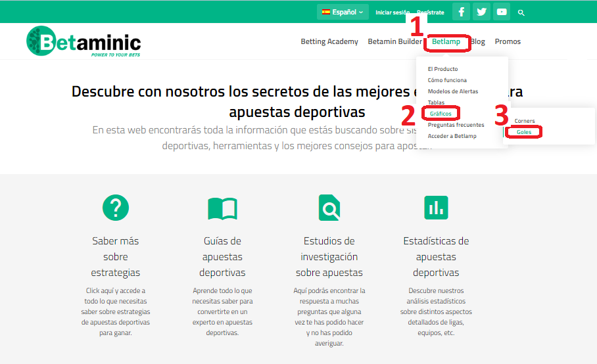Click the bar chart statistics icon

tap(436, 208)
